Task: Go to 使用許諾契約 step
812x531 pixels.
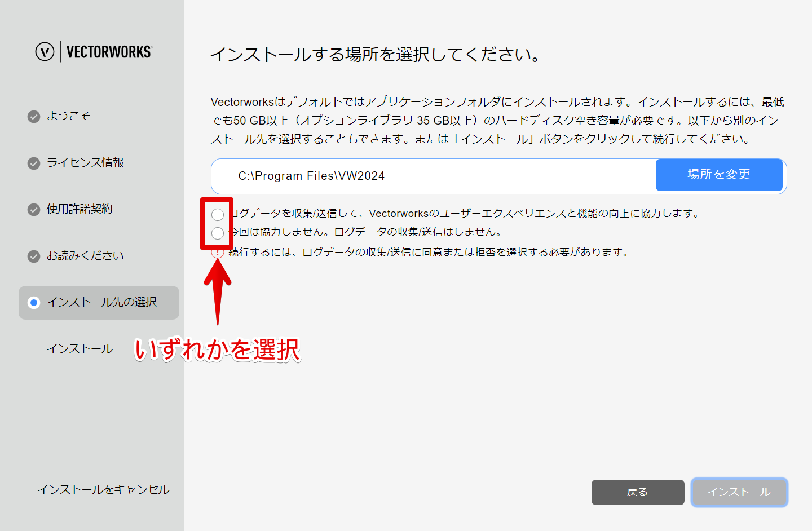Action: (80, 209)
